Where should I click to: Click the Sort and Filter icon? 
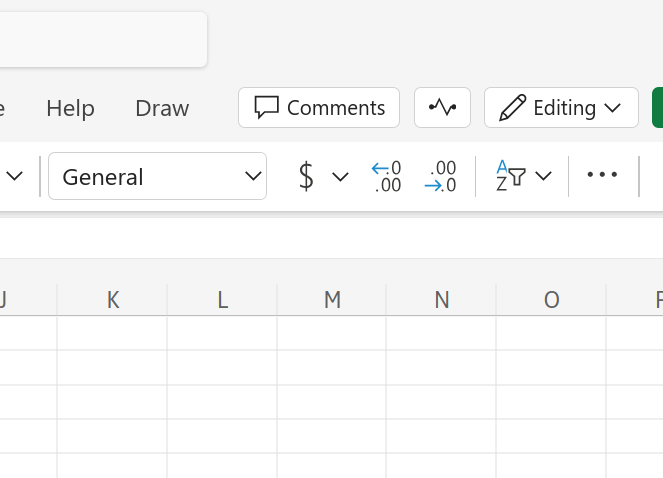coord(511,177)
